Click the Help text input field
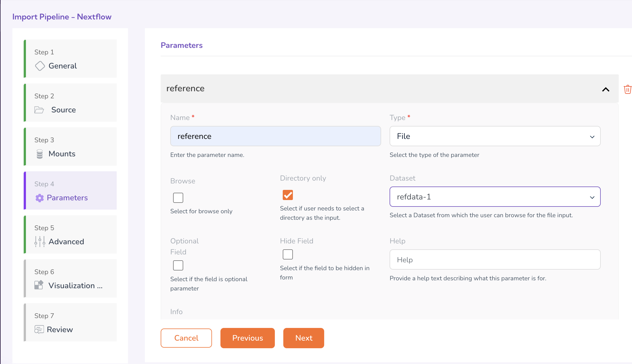 [x=495, y=259]
